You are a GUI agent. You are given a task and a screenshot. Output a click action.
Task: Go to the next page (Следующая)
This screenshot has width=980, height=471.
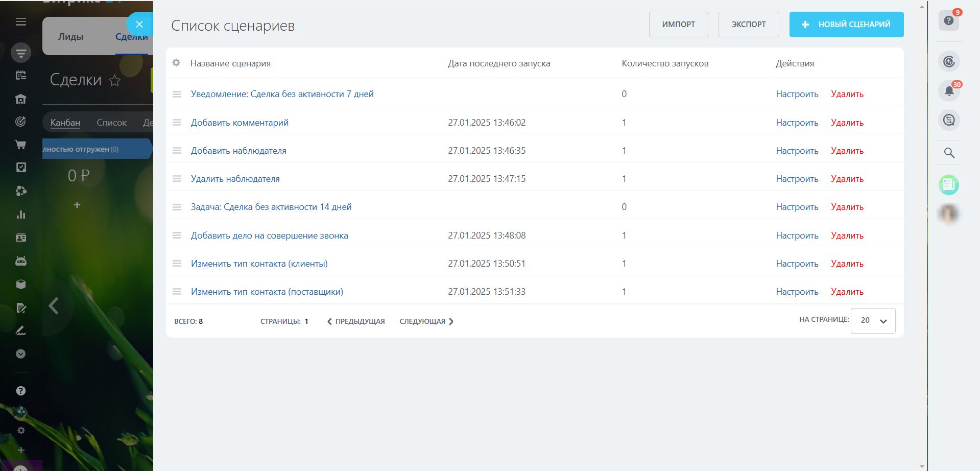tap(426, 321)
